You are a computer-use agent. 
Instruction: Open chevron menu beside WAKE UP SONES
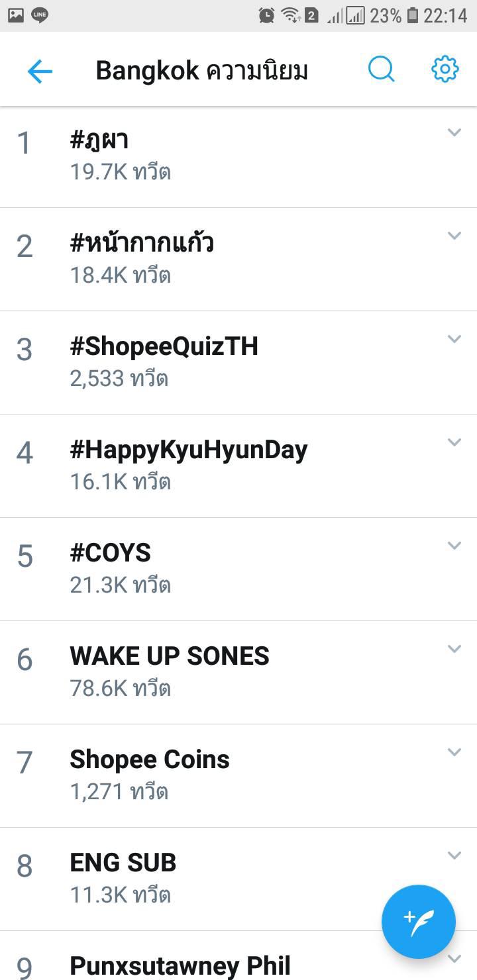click(454, 649)
